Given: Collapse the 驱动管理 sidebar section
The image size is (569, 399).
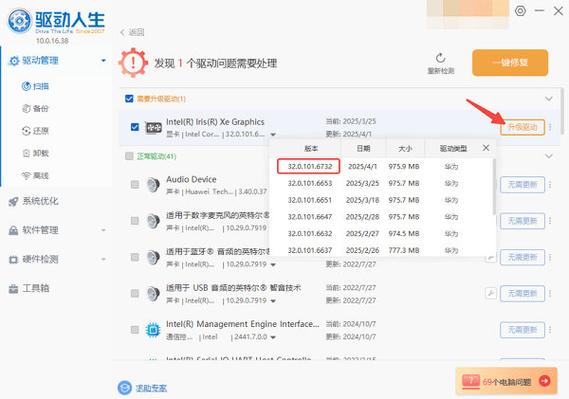Looking at the screenshot, I should [x=103, y=61].
